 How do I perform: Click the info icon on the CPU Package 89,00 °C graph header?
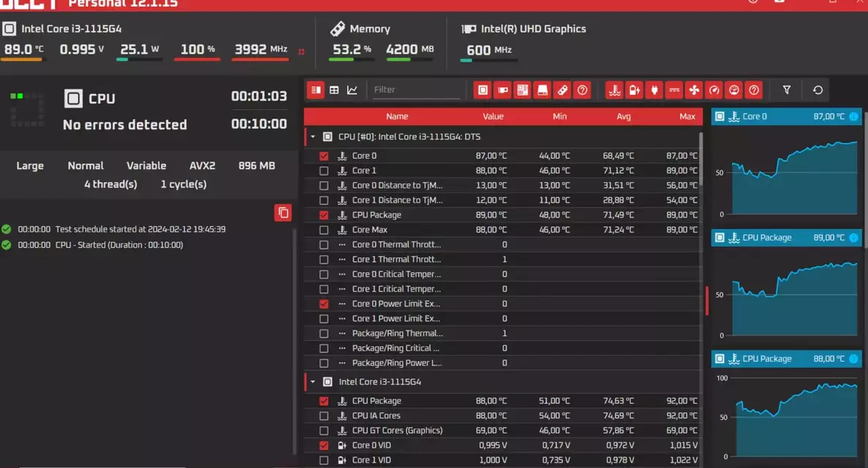[x=853, y=238]
